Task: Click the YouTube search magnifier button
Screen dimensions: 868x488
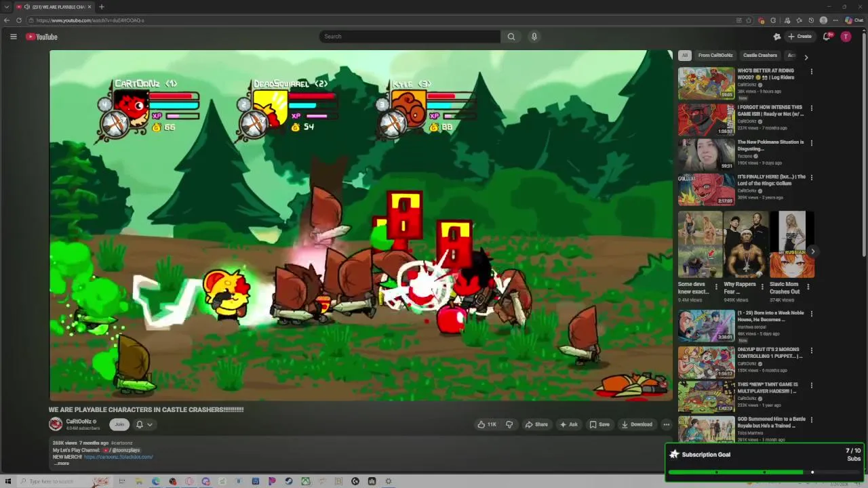Action: point(511,37)
